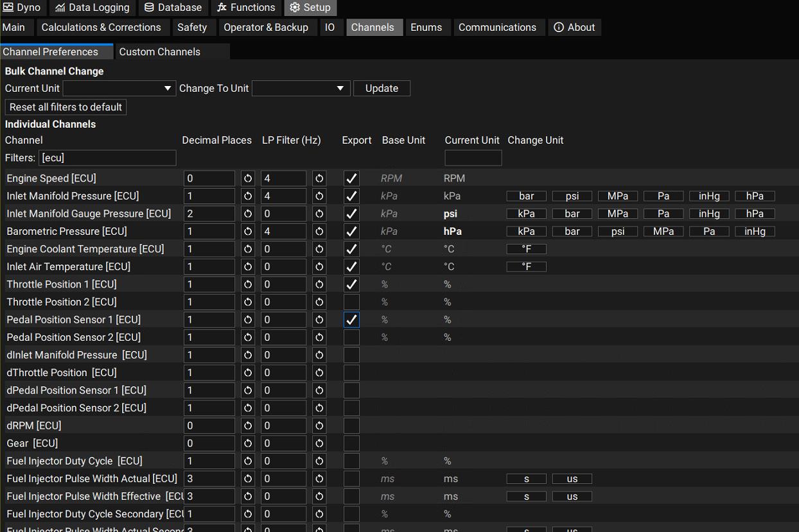This screenshot has width=799, height=532.
Task: Open the Dyno top tab
Action: 22,8
